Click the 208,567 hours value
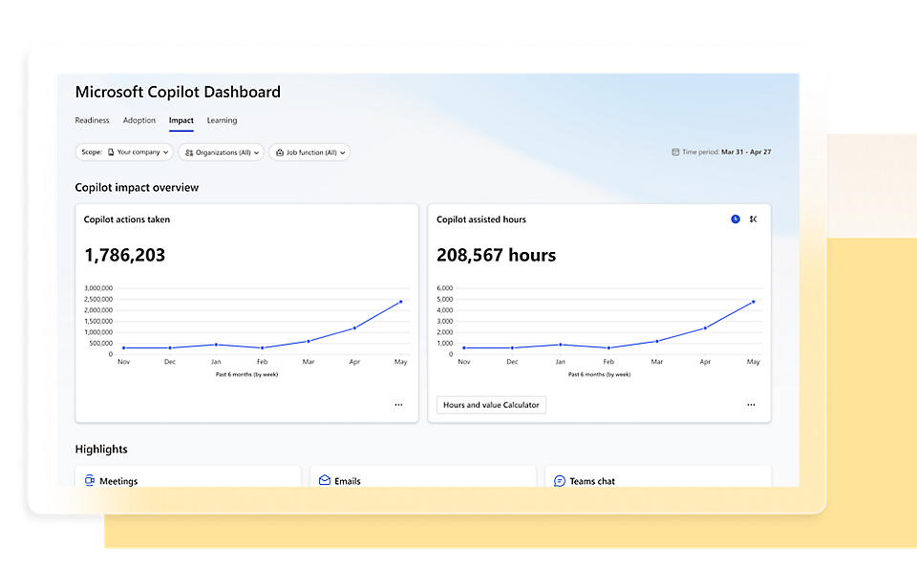 497,255
